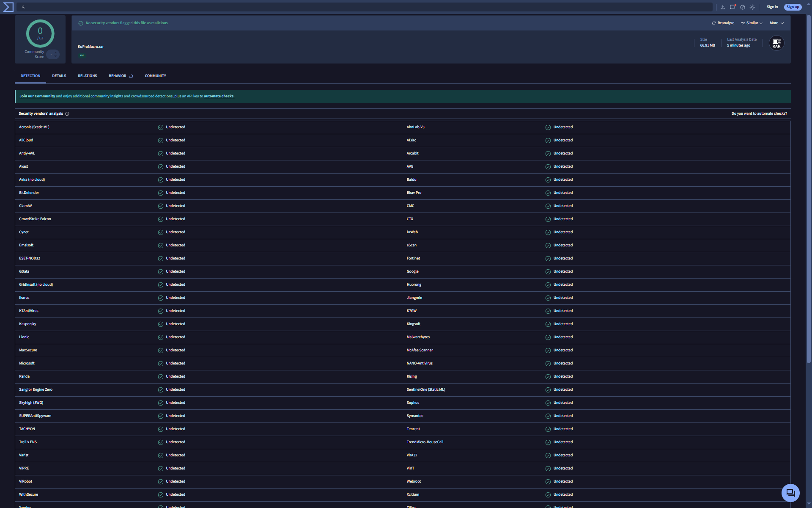This screenshot has width=812, height=508.
Task: Click check icon in Sophos row
Action: 548,403
